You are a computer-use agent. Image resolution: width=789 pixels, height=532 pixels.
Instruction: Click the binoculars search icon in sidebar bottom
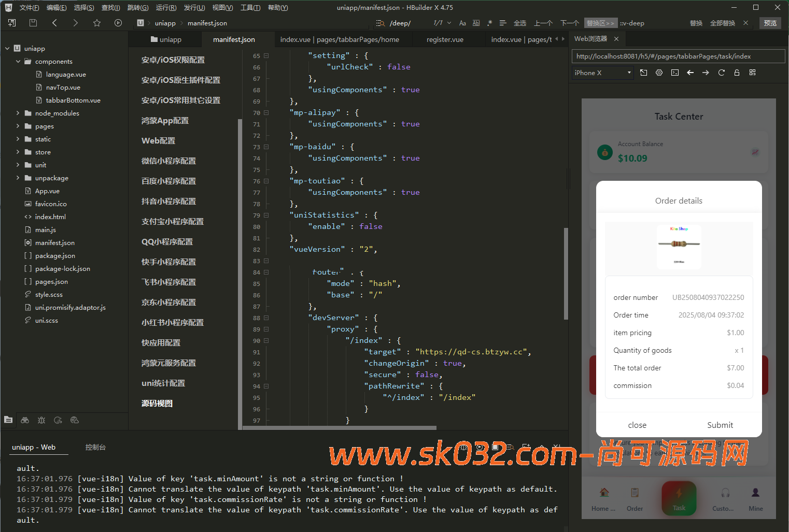tap(25, 420)
